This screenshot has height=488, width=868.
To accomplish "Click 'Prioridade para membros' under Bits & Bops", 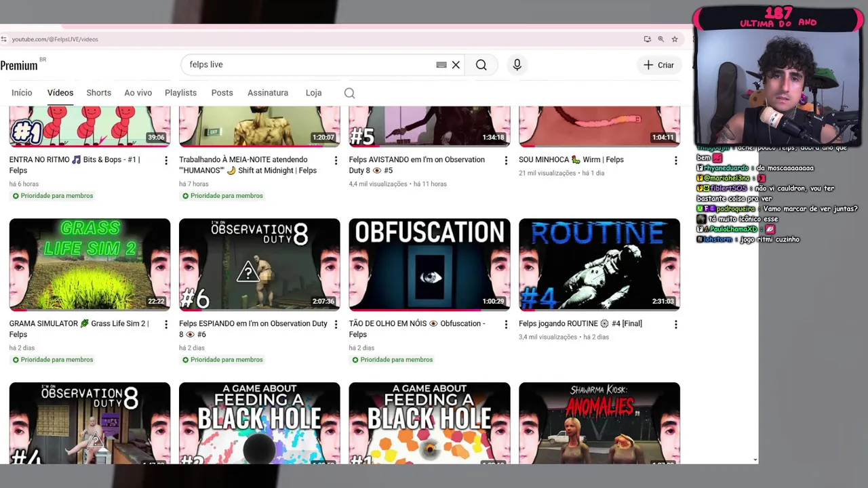I will coord(52,196).
